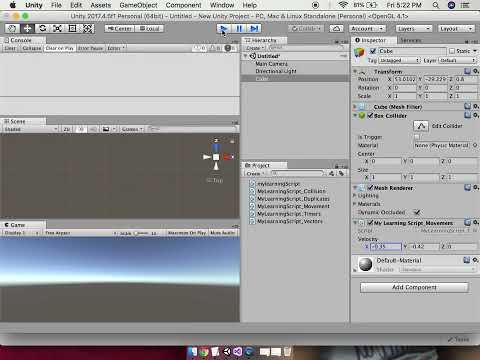
Task: Toggle Dynamic Occluded checkbox
Action: click(417, 212)
